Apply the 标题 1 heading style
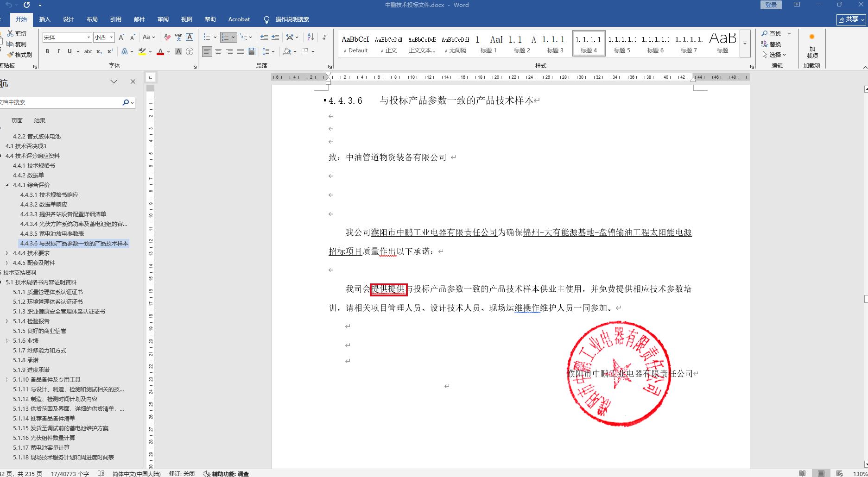The height and width of the screenshot is (477, 868). coord(488,44)
